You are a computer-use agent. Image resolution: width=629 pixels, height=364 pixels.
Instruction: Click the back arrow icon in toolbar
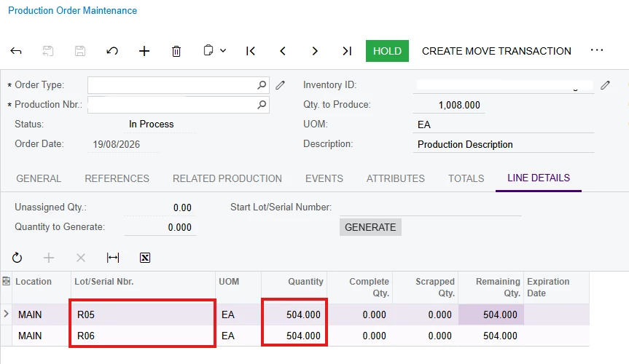point(15,51)
